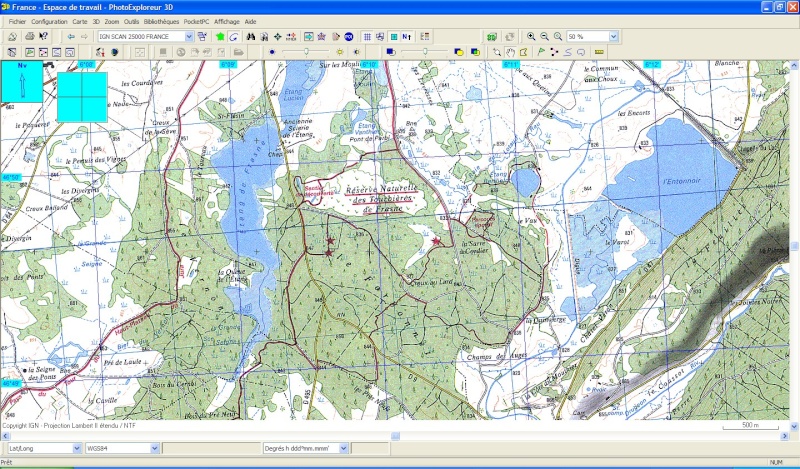800x469 pixels.
Task: Click the vertical scrollbar down arrow
Action: tap(794, 426)
